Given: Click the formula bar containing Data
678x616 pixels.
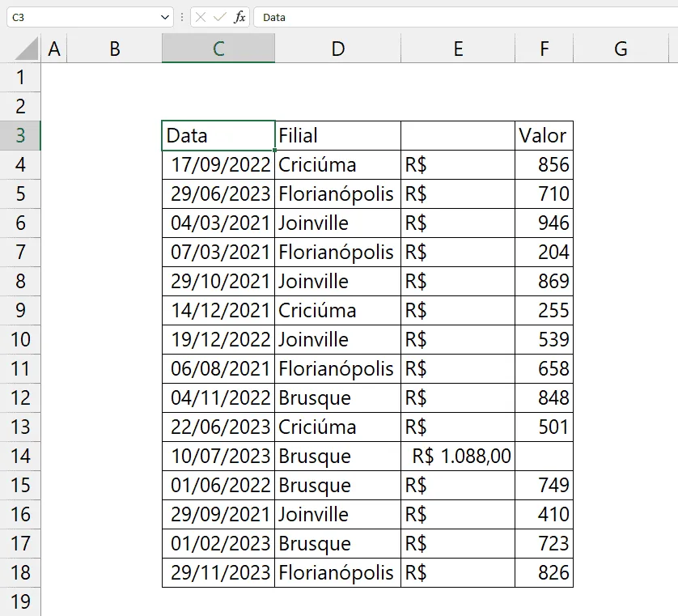Looking at the screenshot, I should pos(466,17).
